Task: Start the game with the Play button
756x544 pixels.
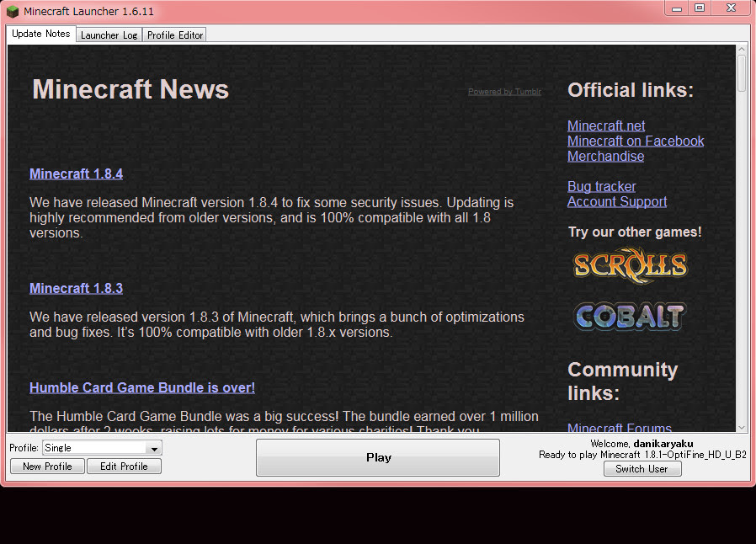Action: pyautogui.click(x=378, y=457)
